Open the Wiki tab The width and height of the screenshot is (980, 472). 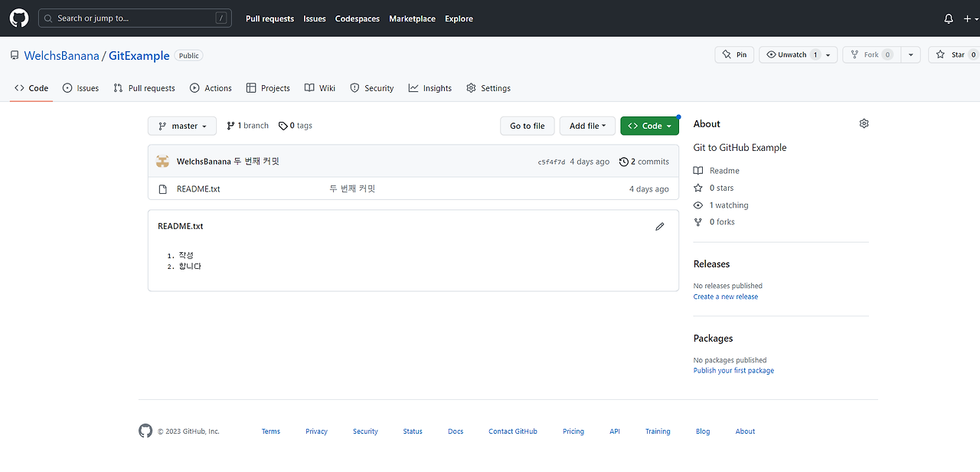(x=320, y=88)
